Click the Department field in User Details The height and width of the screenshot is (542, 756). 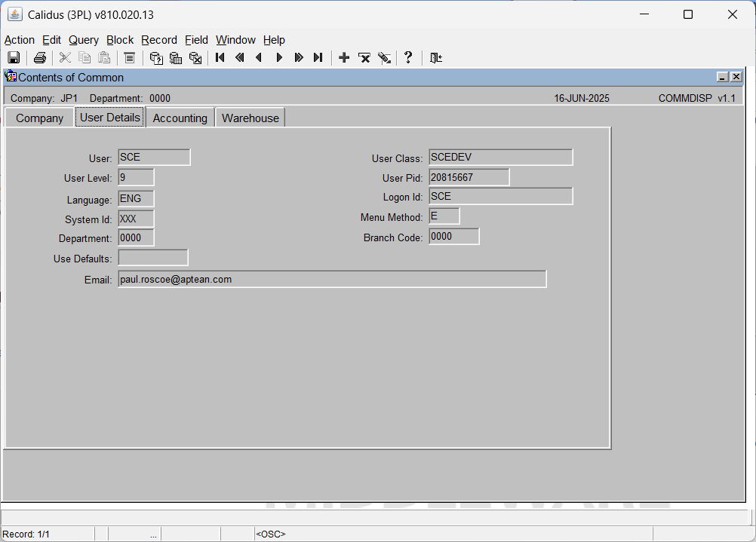point(136,238)
